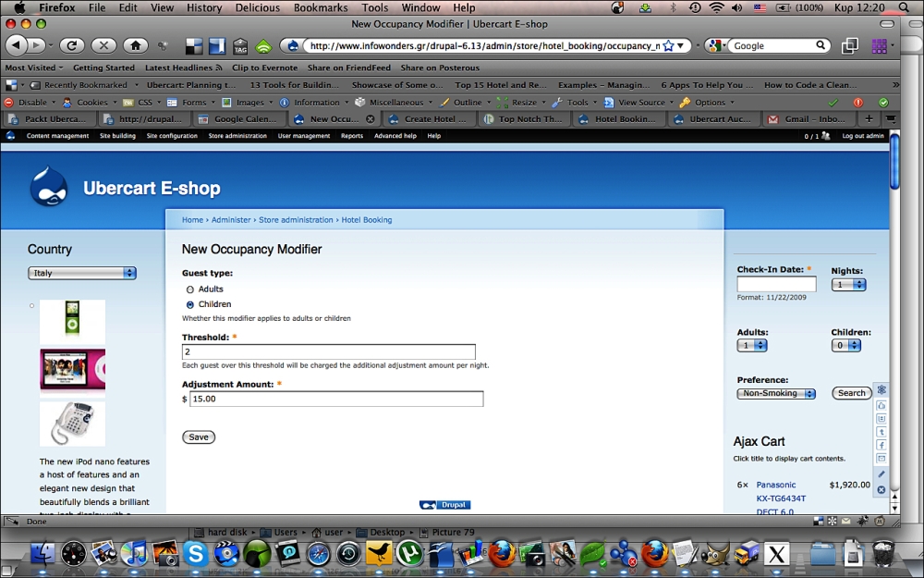Click the Drupal logo in site header
The image size is (924, 578).
[48, 187]
